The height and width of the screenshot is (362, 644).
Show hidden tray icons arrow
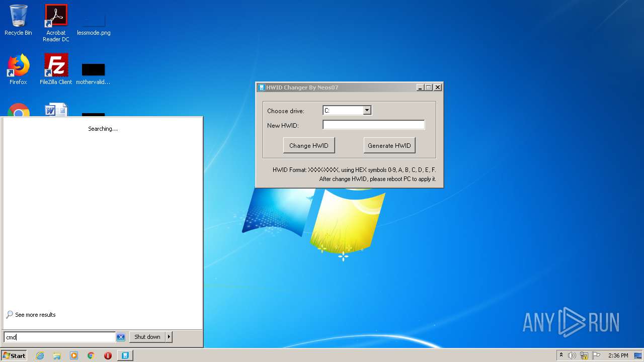pos(561,355)
